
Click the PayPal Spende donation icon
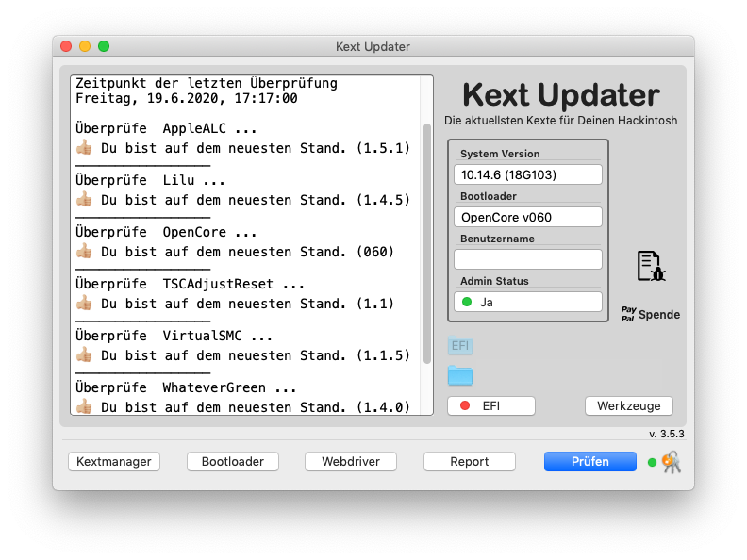coord(650,314)
